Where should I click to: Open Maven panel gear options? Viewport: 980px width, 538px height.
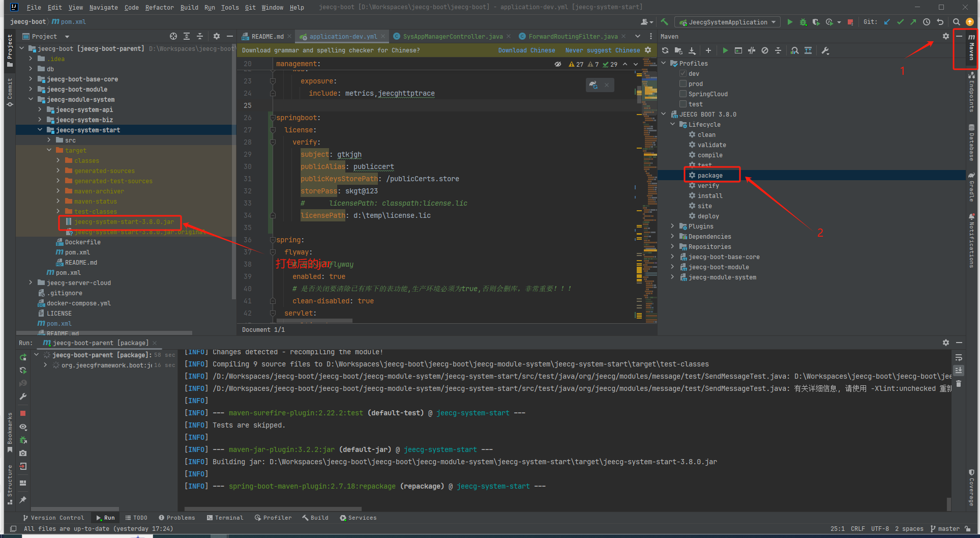945,36
